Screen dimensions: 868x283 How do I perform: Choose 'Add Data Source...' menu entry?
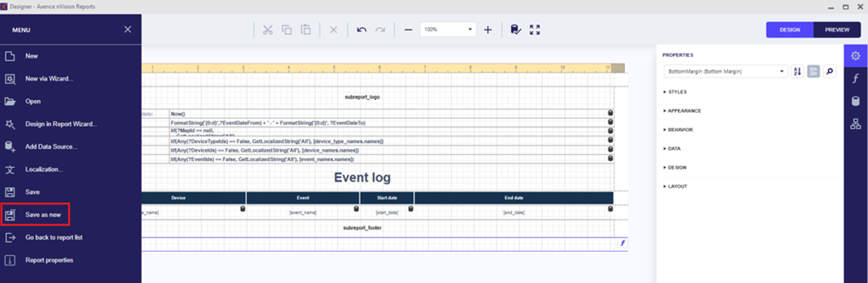pos(51,146)
